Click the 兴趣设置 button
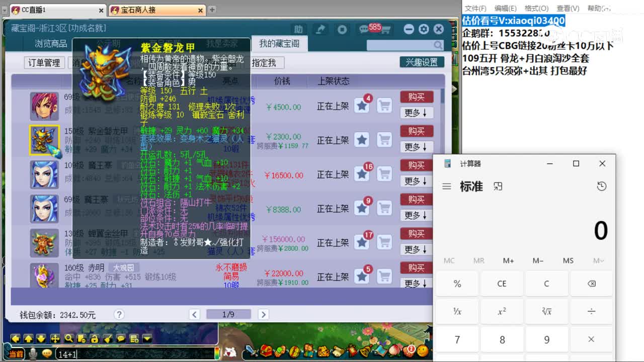644x362 pixels. click(422, 62)
